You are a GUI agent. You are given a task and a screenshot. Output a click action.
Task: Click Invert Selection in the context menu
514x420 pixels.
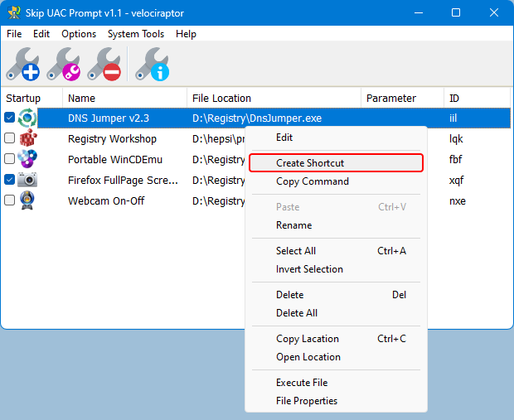pyautogui.click(x=309, y=269)
